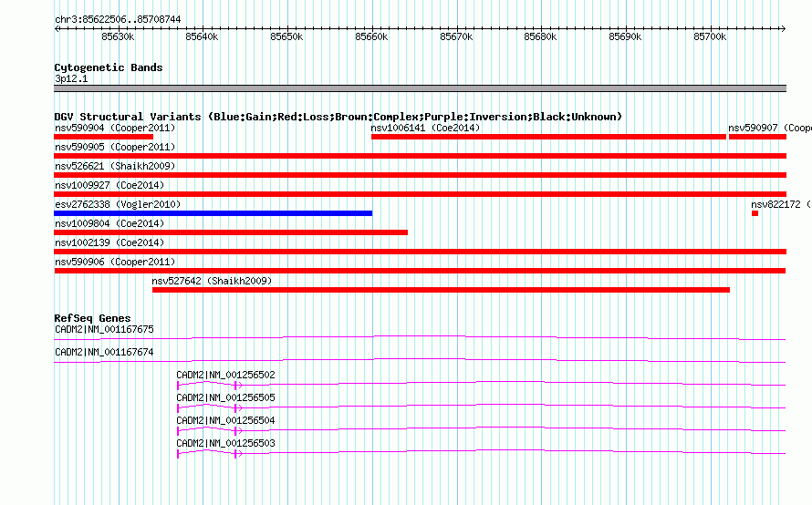812x505 pixels.
Task: Select the CADM2|NM_001256502 transcript label
Action: pyautogui.click(x=225, y=375)
